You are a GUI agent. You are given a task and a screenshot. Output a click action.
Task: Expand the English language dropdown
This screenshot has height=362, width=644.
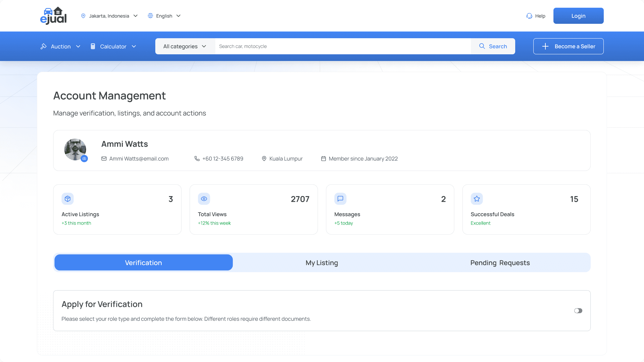[x=164, y=16]
